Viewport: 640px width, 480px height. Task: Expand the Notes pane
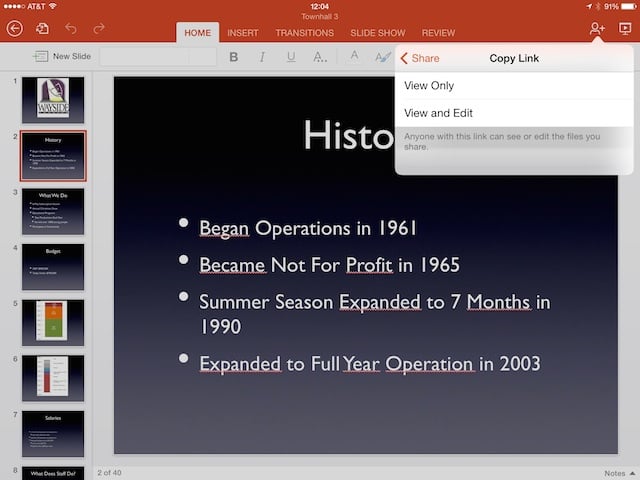click(x=620, y=473)
